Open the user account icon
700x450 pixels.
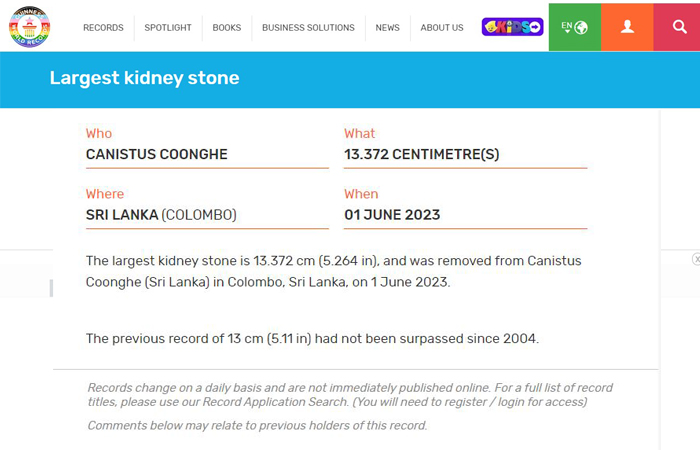pos(627,27)
